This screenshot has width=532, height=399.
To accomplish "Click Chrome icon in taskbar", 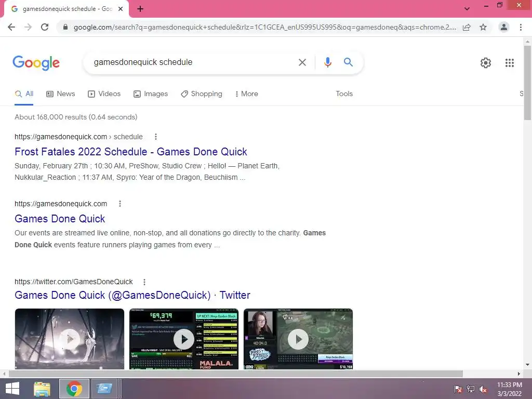I will 74,389.
